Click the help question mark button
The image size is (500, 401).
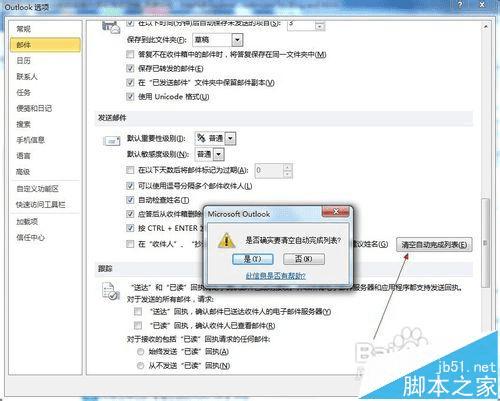tap(460, 4)
